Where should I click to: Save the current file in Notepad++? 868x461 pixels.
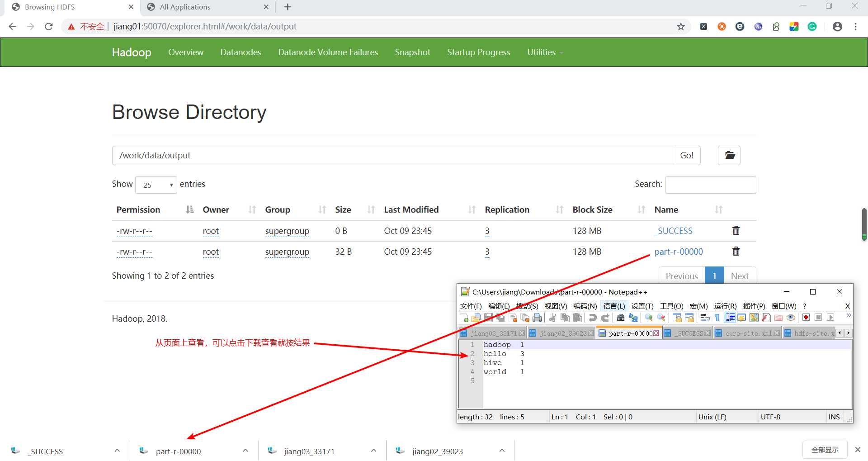click(x=488, y=318)
